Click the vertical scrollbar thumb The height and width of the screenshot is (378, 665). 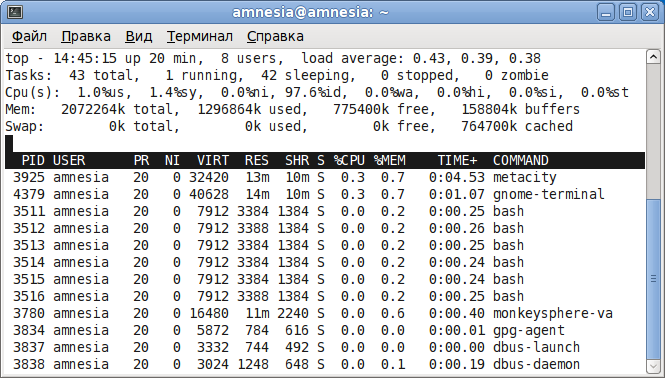(x=653, y=279)
